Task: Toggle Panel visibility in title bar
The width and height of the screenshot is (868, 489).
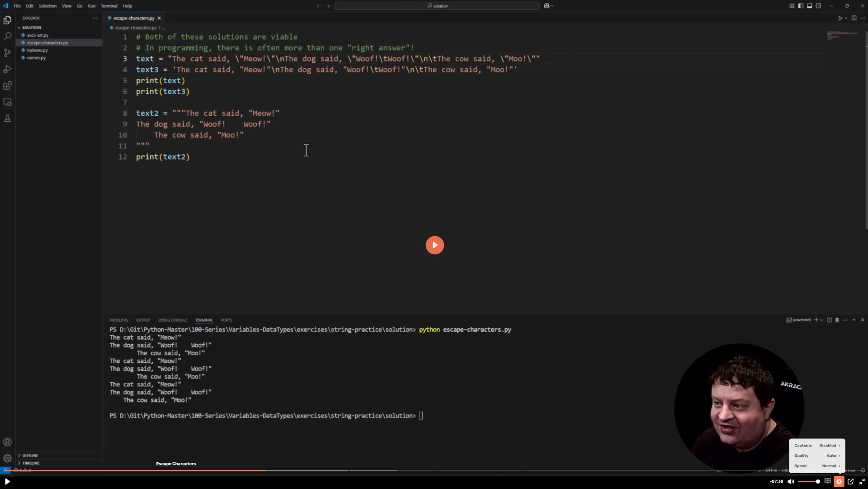Action: (810, 6)
